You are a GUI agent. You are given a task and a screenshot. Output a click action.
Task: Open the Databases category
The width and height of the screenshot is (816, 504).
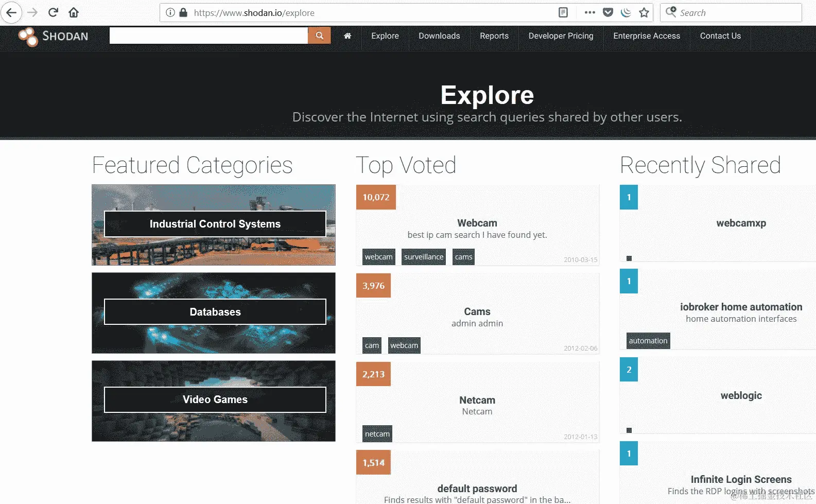click(x=215, y=312)
